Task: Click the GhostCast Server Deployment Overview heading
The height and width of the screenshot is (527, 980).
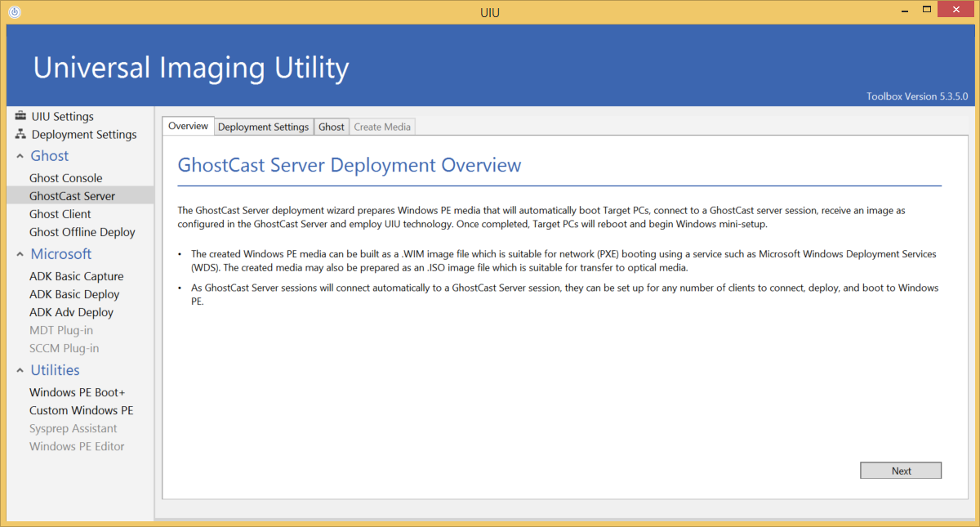Action: (350, 165)
